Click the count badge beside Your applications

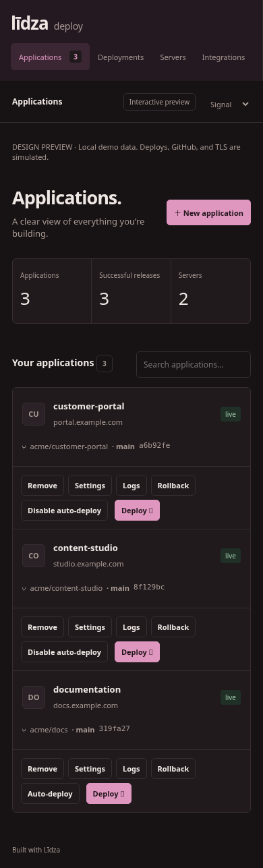pos(105,364)
